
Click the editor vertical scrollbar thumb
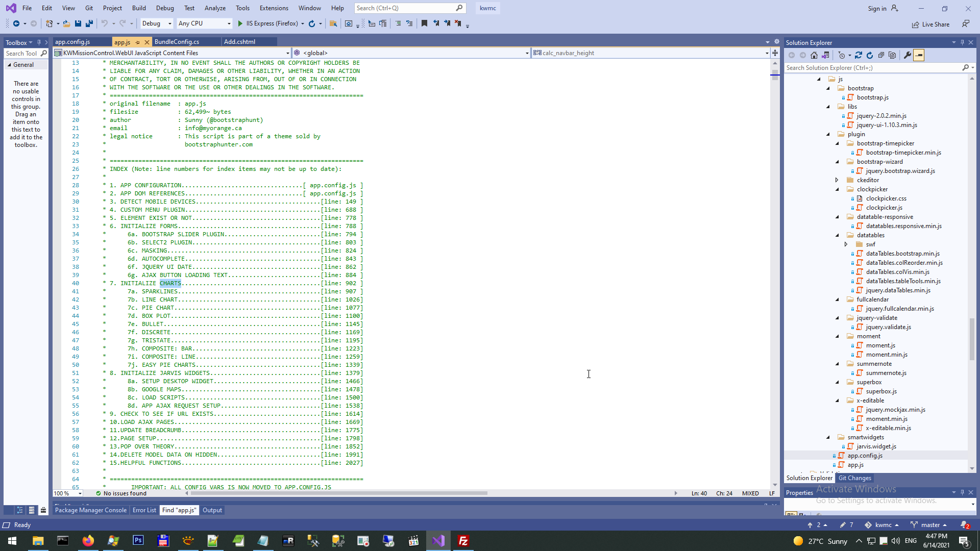(x=775, y=76)
